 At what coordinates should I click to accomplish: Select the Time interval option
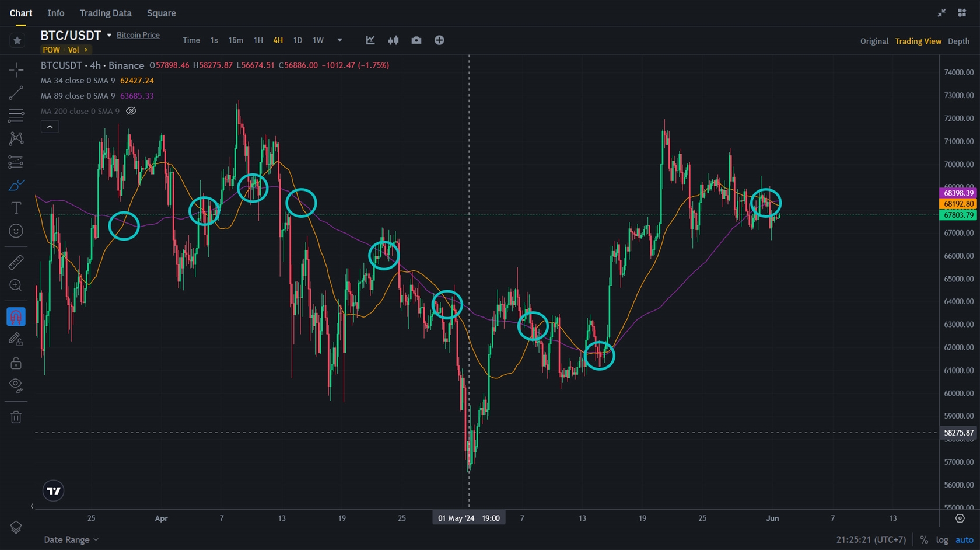click(x=191, y=40)
